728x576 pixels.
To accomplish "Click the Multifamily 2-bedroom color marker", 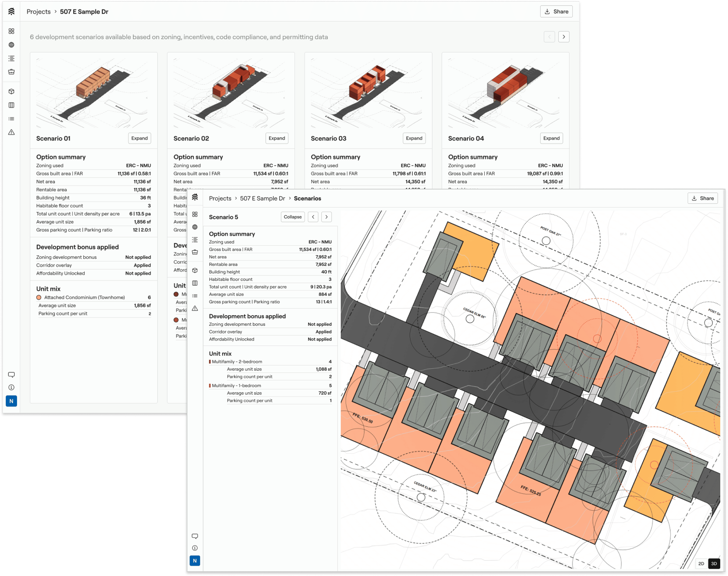I will click(210, 362).
